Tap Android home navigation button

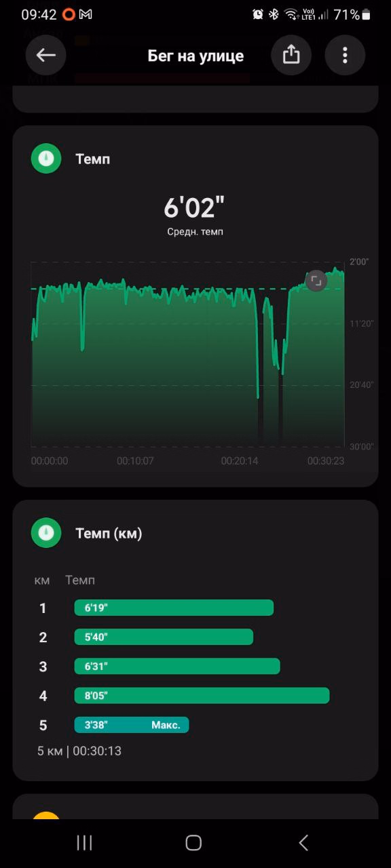193,843
